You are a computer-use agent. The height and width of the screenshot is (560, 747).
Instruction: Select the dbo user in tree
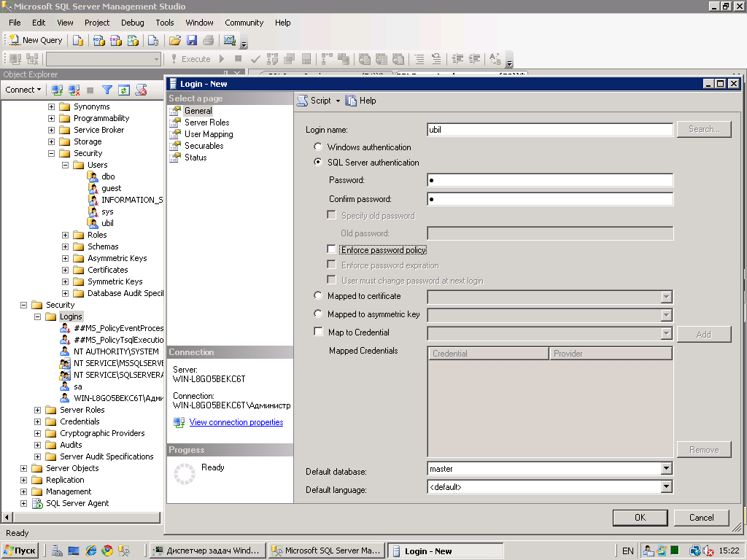(x=108, y=176)
